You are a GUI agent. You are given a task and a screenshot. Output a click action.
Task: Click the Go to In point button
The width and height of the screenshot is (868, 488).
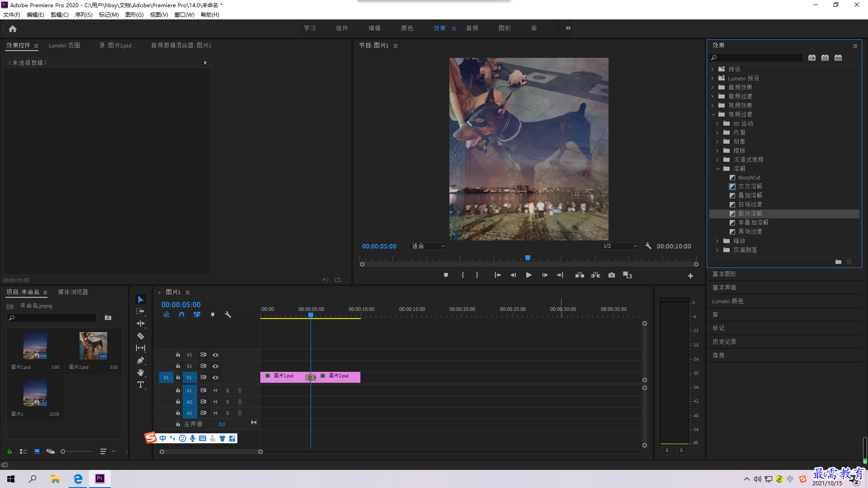497,275
